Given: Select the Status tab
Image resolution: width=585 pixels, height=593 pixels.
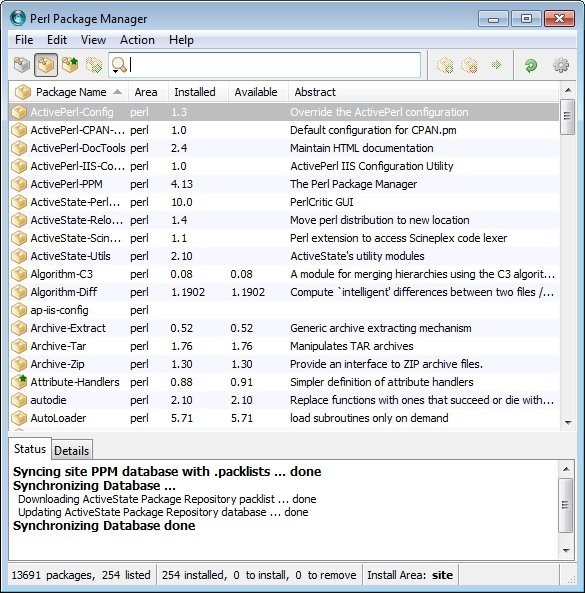Looking at the screenshot, I should tap(29, 449).
